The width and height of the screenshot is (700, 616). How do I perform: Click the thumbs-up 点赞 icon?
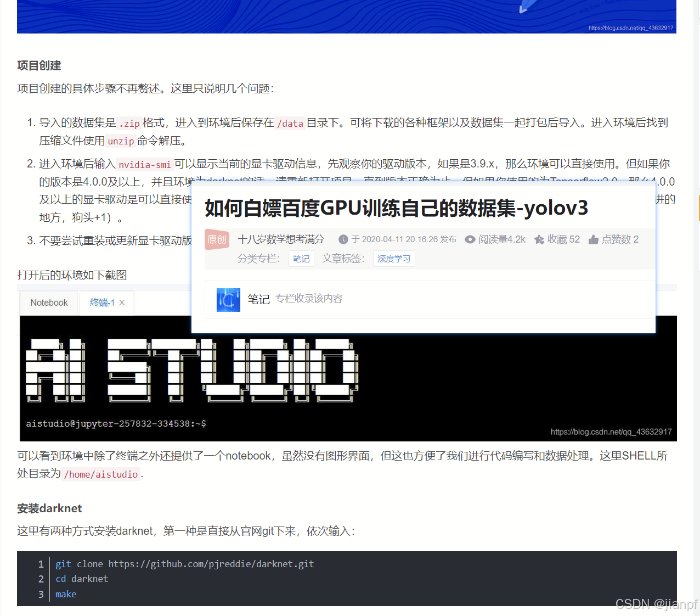(594, 239)
